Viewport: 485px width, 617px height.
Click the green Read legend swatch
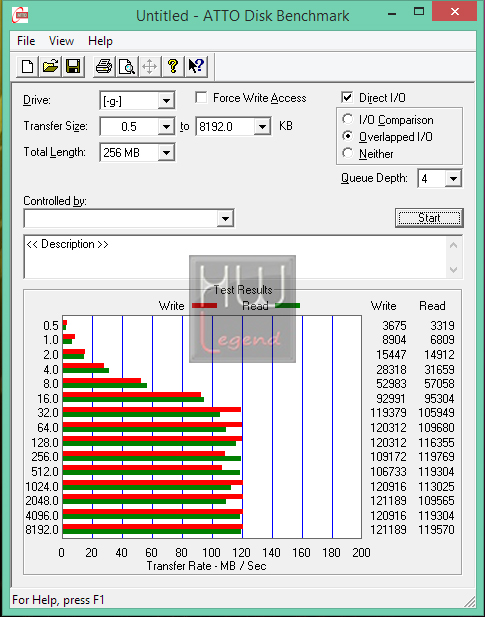pos(288,306)
